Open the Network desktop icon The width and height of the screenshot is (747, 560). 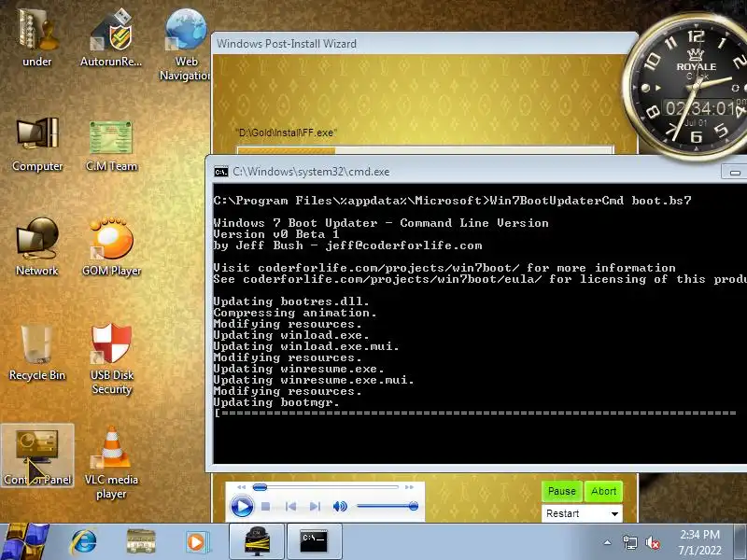click(37, 246)
